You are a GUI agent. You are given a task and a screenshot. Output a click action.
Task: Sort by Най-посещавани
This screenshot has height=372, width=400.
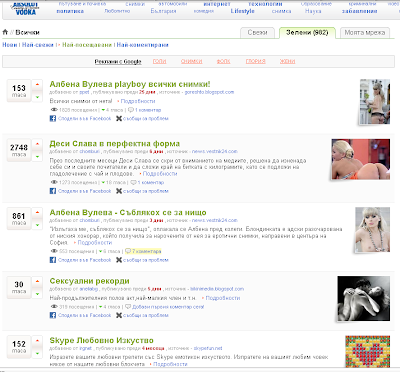(87, 45)
